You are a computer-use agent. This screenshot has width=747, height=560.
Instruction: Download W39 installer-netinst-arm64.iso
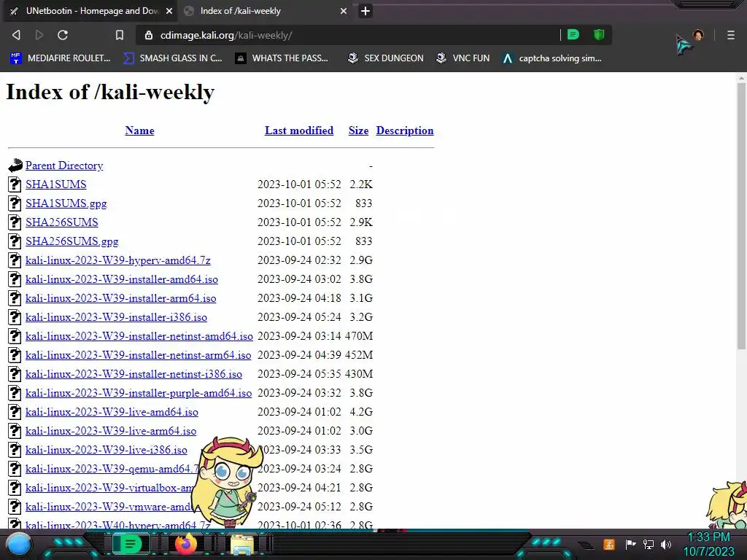pyautogui.click(x=138, y=355)
